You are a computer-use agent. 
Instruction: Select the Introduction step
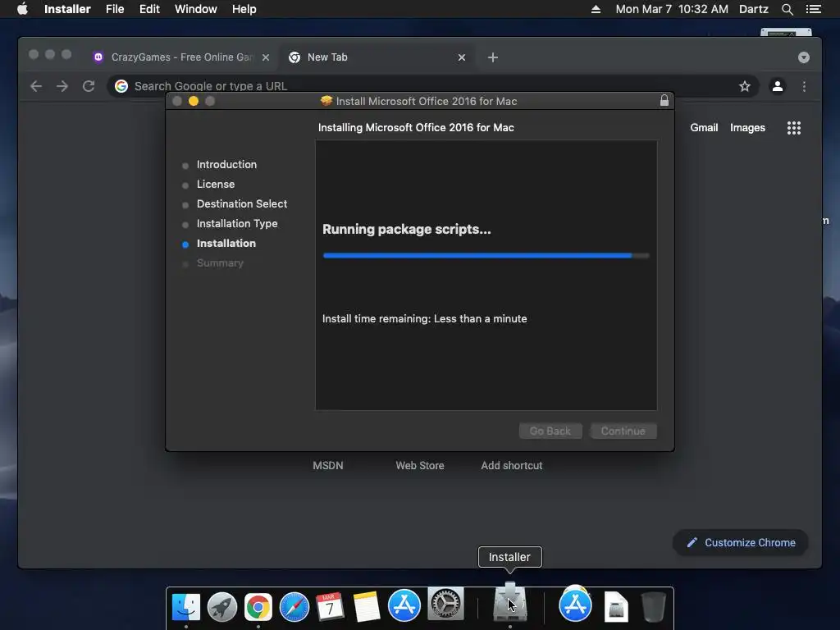pyautogui.click(x=226, y=164)
